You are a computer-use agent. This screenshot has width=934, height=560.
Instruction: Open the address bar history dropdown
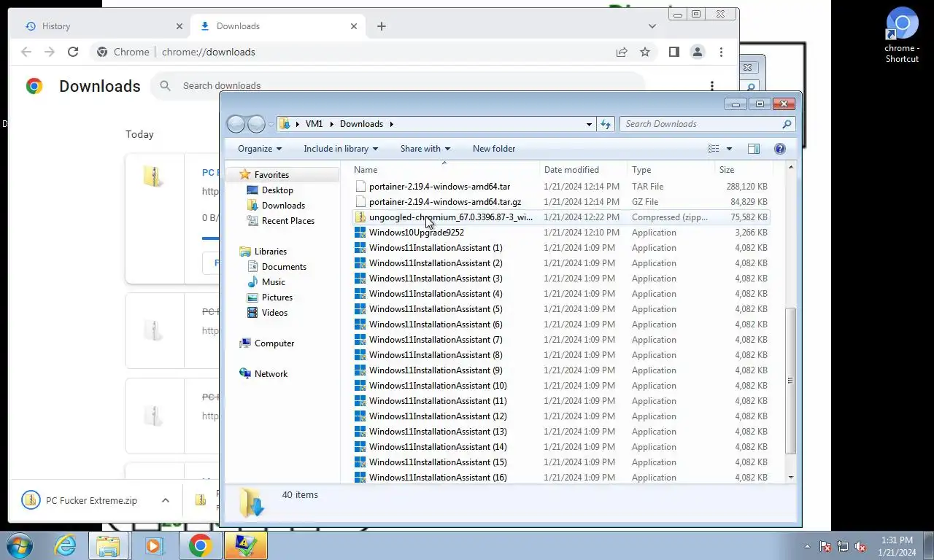pyautogui.click(x=589, y=124)
